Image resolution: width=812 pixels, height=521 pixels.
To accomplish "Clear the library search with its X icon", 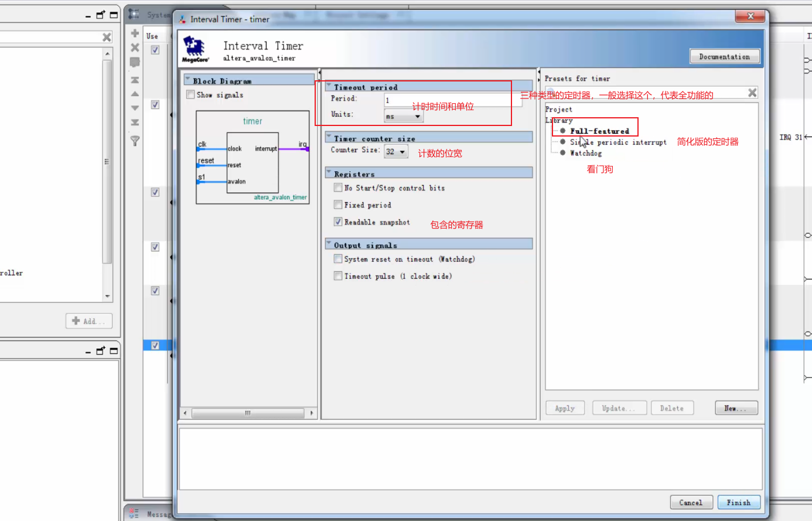I will [107, 38].
